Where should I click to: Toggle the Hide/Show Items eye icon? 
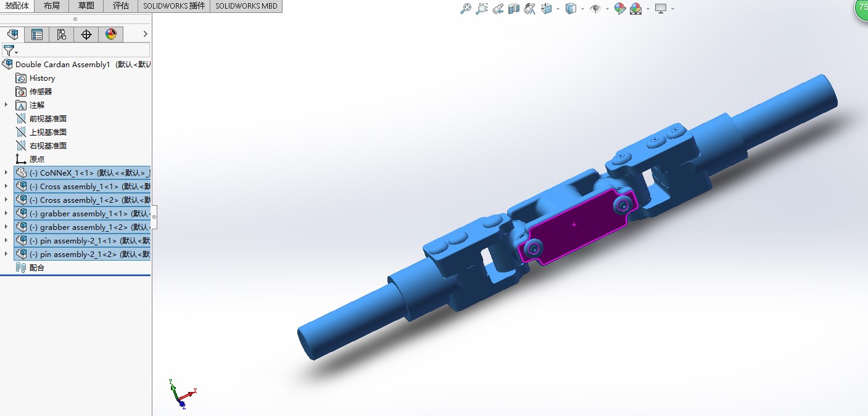595,9
